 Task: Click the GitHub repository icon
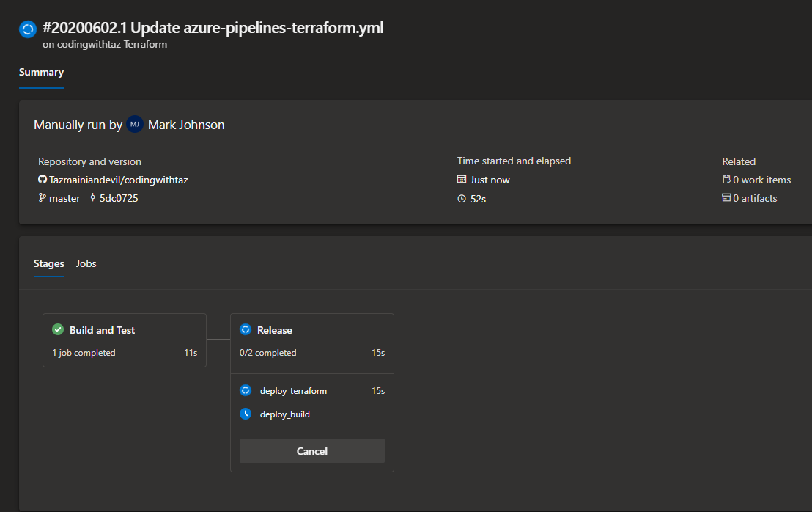(x=43, y=180)
